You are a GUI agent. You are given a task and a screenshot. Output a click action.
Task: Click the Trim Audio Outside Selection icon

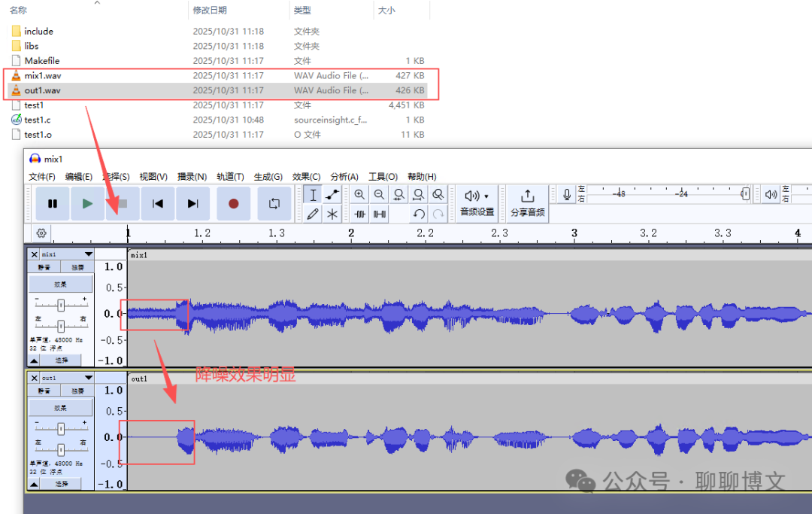tap(360, 214)
